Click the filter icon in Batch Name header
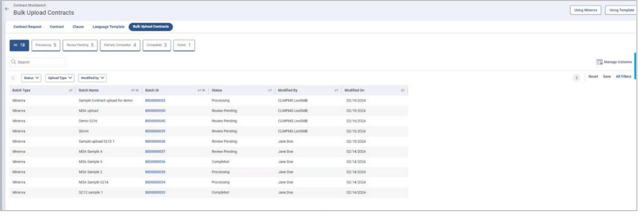 point(137,91)
